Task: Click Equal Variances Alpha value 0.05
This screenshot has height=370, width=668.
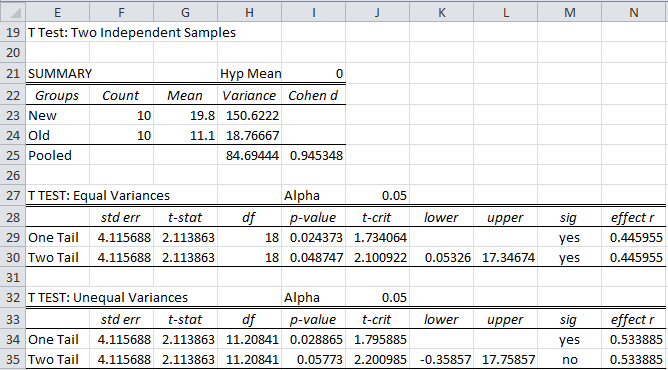Action: 377,195
